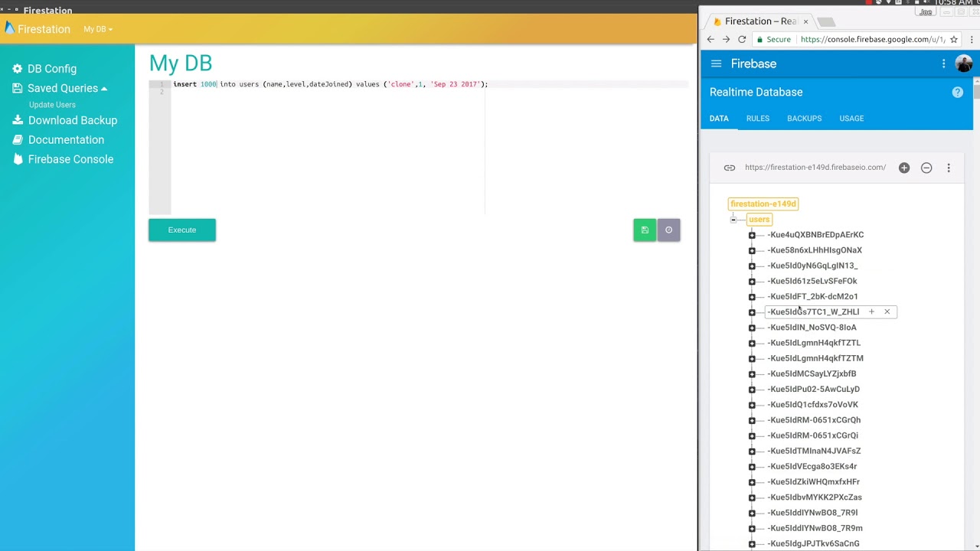Viewport: 980px width, 551px height.
Task: Click the Documentation book icon
Action: pos(18,140)
